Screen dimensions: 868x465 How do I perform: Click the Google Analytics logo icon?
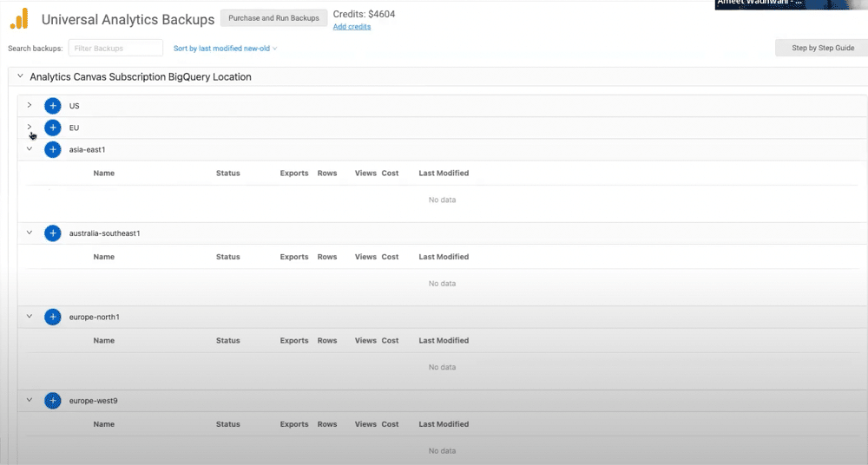(19, 19)
